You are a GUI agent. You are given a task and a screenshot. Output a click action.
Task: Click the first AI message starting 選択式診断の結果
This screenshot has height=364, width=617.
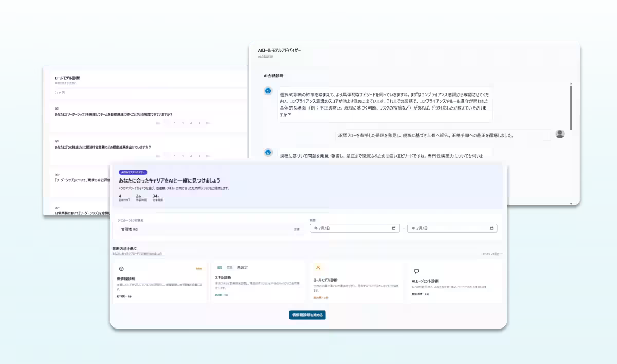coord(385,104)
